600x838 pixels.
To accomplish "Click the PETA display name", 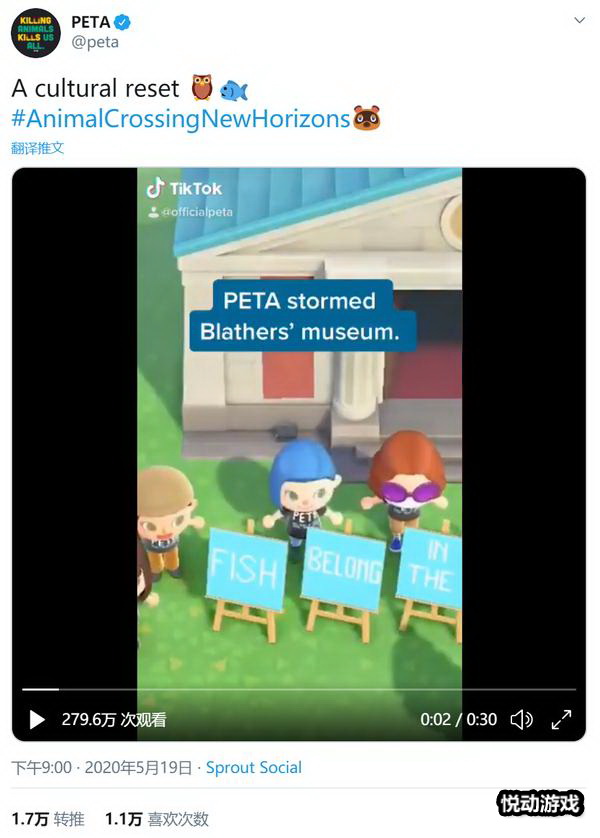I will click(x=91, y=22).
